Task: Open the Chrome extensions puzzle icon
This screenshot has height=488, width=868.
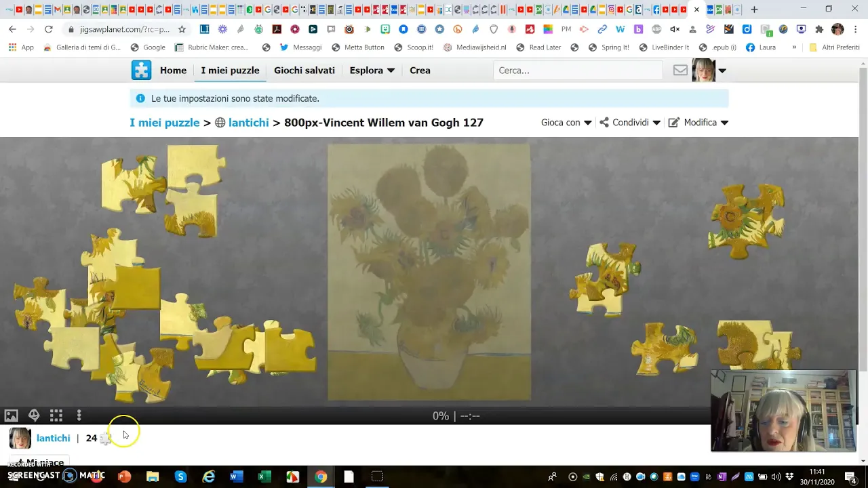Action: (x=819, y=29)
